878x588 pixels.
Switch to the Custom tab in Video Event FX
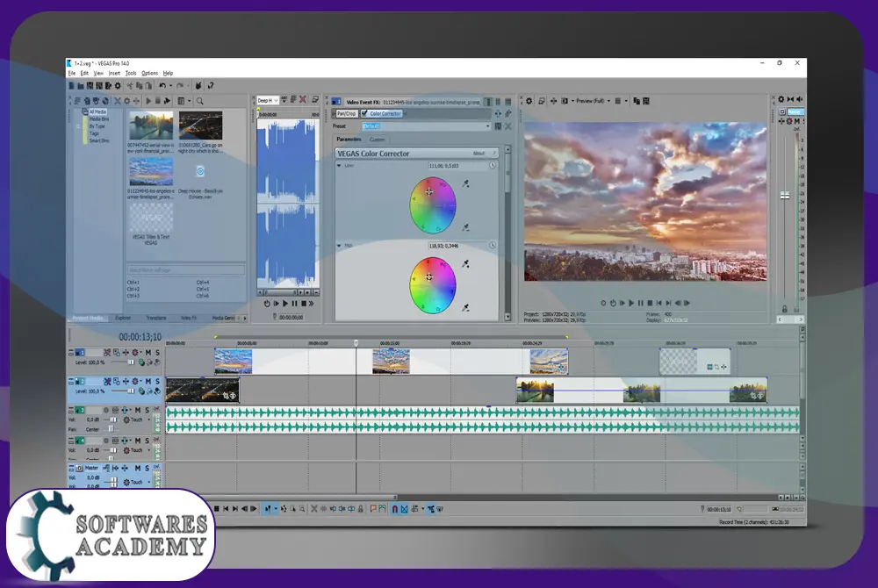pos(377,140)
